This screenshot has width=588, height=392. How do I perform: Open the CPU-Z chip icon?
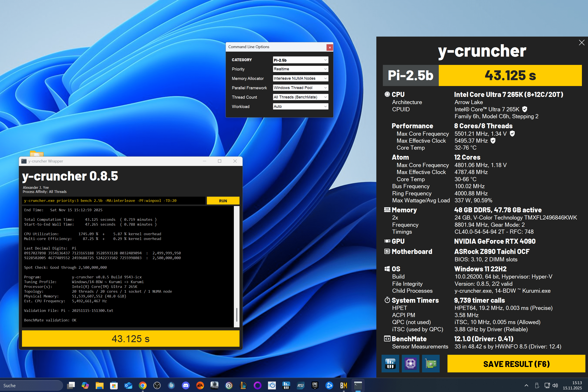(410, 363)
